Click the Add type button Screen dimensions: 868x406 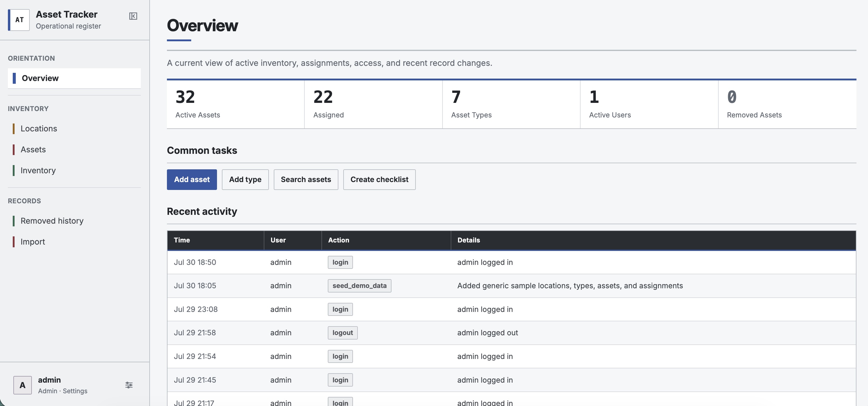(x=245, y=180)
